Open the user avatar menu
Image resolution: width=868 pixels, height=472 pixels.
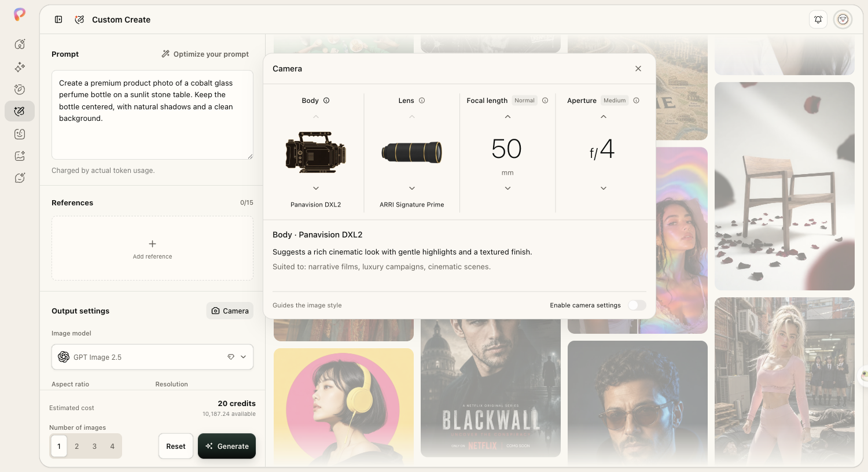click(843, 20)
